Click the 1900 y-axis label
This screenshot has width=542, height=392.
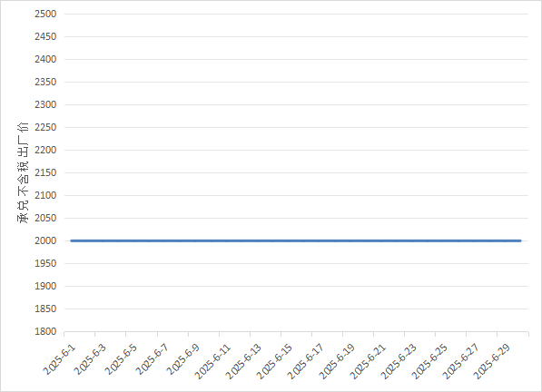pyautogui.click(x=45, y=287)
